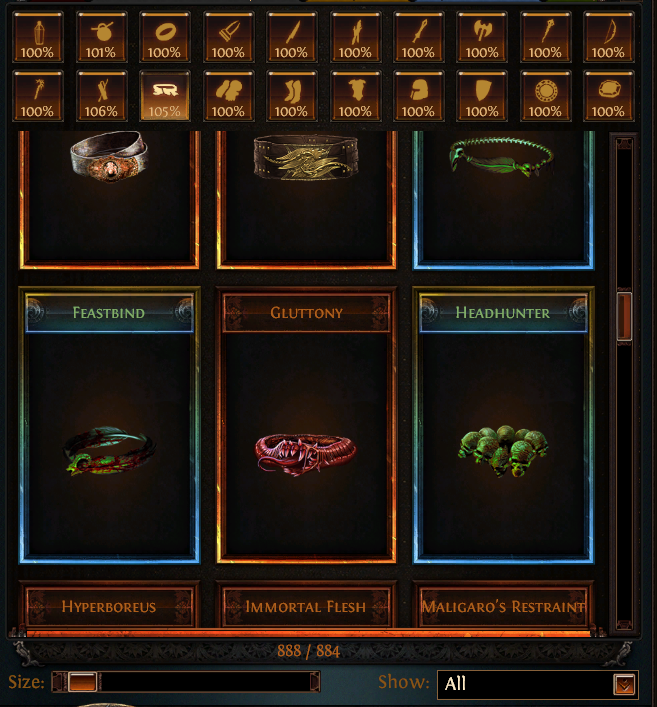
Task: Click the Show dropdown arrow button
Action: click(x=625, y=684)
